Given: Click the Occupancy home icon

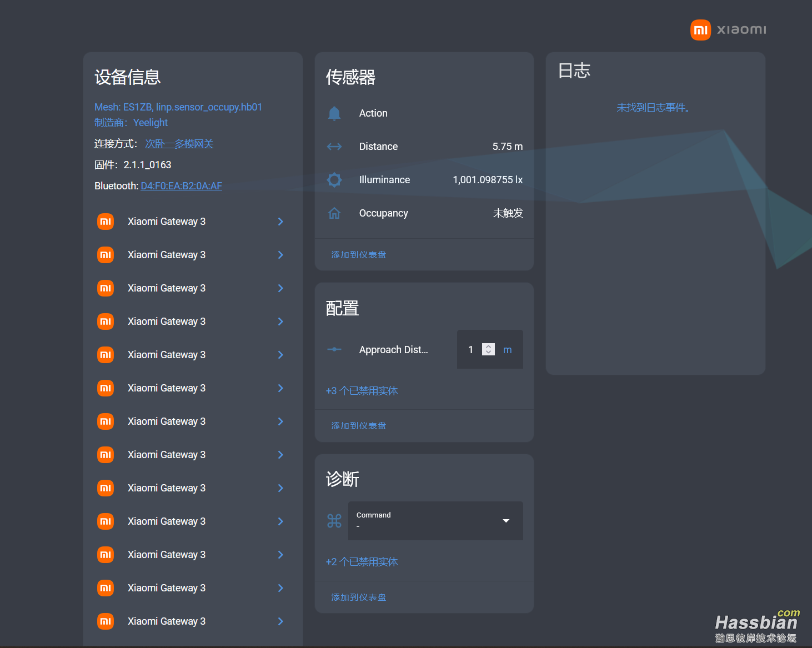Looking at the screenshot, I should pos(334,213).
